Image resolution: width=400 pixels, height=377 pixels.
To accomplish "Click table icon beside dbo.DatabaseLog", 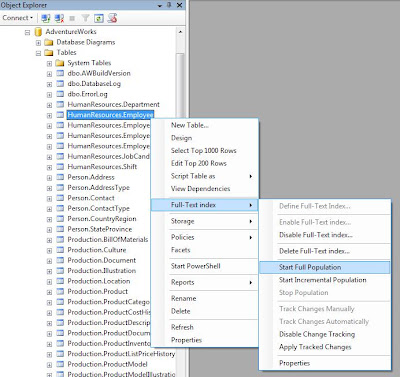I will click(x=60, y=84).
